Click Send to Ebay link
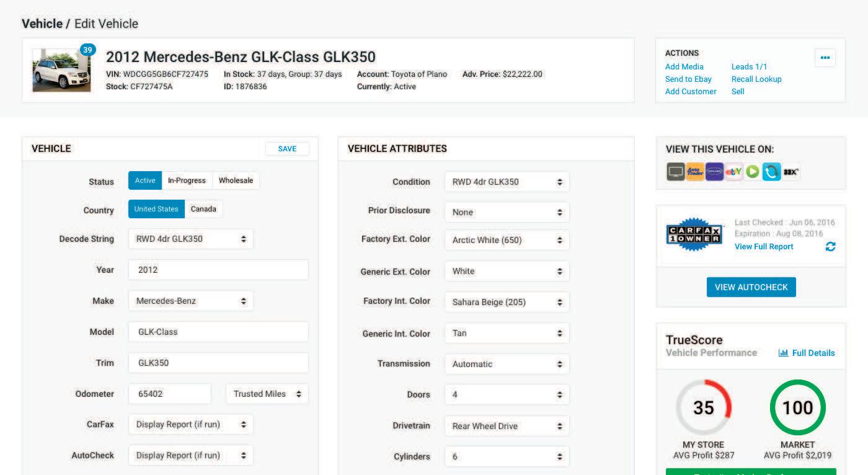The height and width of the screenshot is (475, 868). [688, 79]
